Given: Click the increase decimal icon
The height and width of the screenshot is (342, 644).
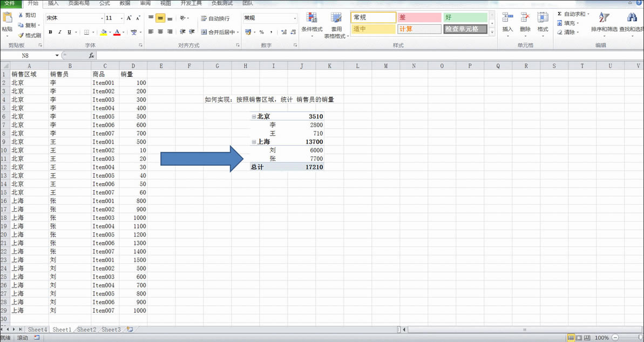Looking at the screenshot, I should (x=284, y=32).
